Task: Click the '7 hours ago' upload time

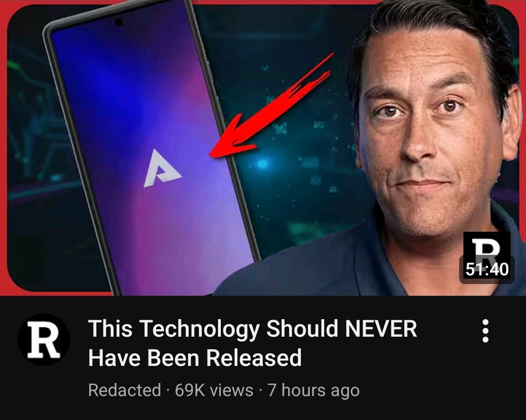Action: [x=313, y=390]
